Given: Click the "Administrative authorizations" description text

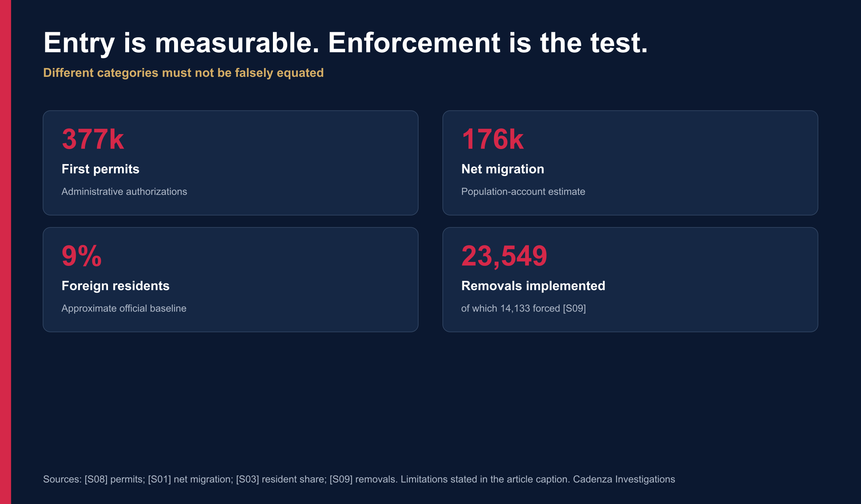Looking at the screenshot, I should pos(124,192).
